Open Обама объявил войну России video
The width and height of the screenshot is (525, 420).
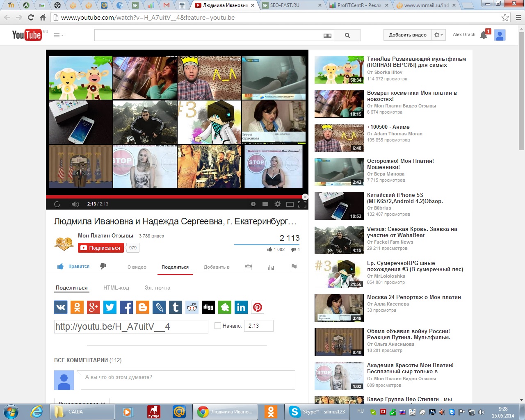click(x=409, y=334)
